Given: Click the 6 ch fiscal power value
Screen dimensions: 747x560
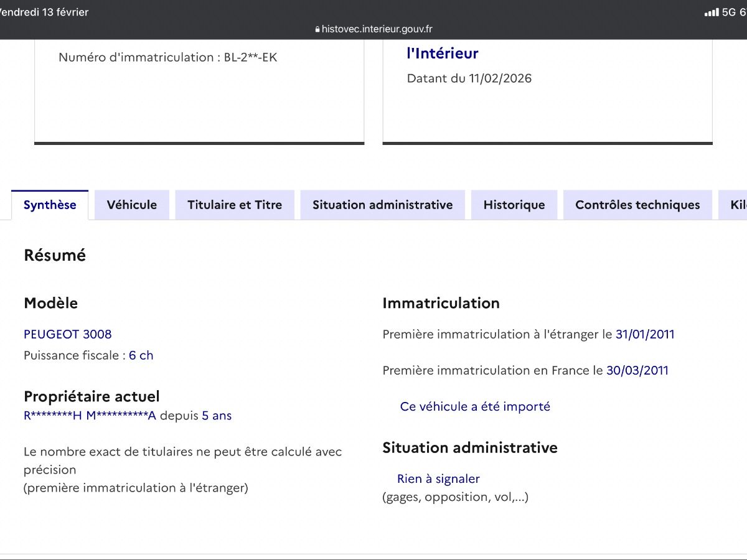Looking at the screenshot, I should [141, 356].
